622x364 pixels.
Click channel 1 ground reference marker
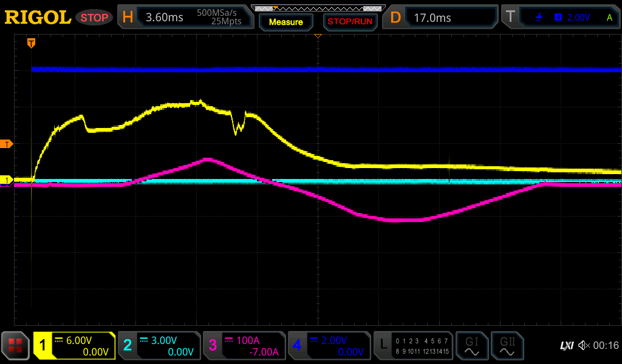click(7, 180)
